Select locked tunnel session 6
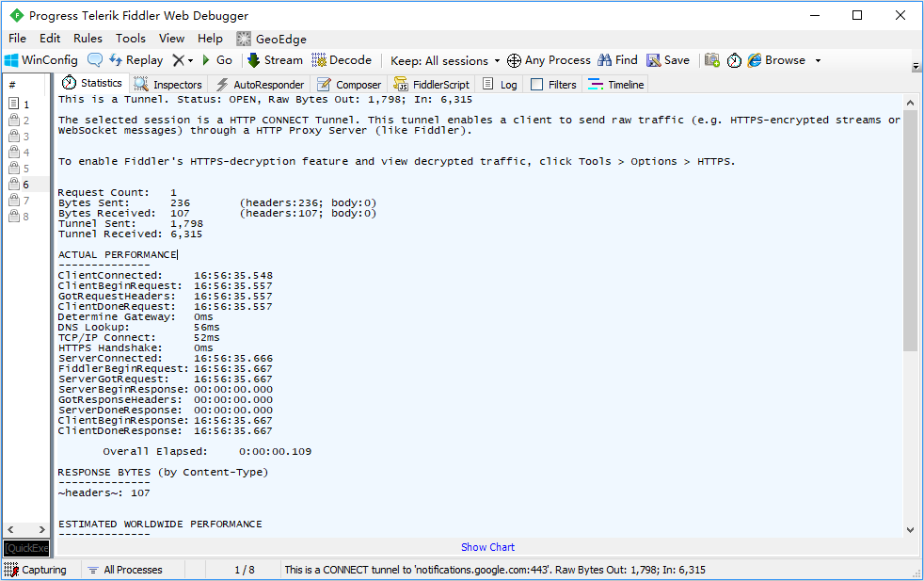Image resolution: width=924 pixels, height=581 pixels. pos(26,184)
